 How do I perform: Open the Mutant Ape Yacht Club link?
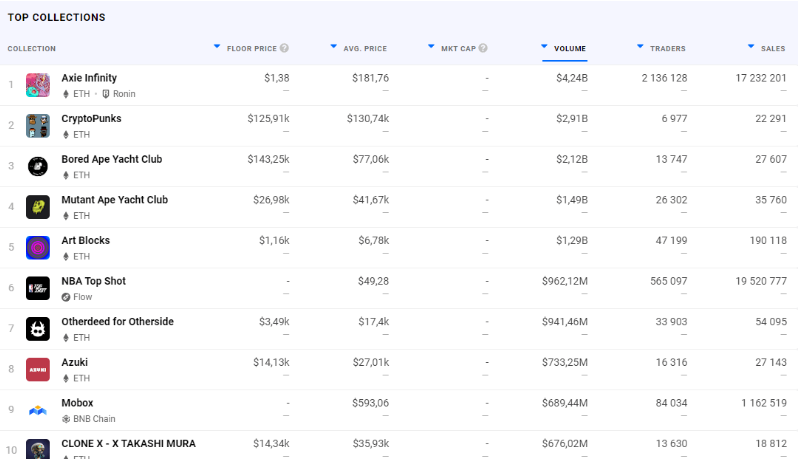pos(115,200)
